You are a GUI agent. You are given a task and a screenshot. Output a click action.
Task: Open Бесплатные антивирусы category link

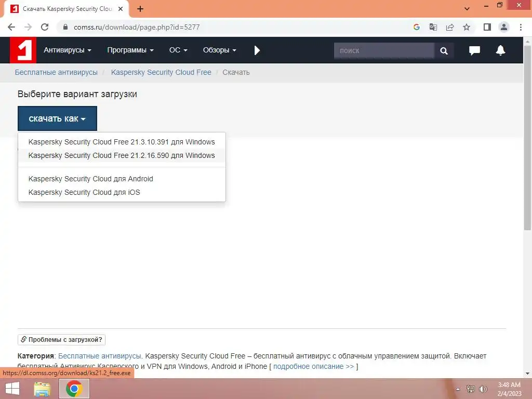(99, 356)
